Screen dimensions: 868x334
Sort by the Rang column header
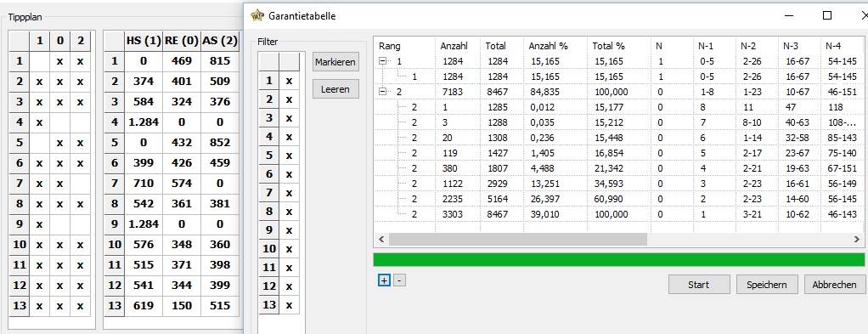(404, 46)
